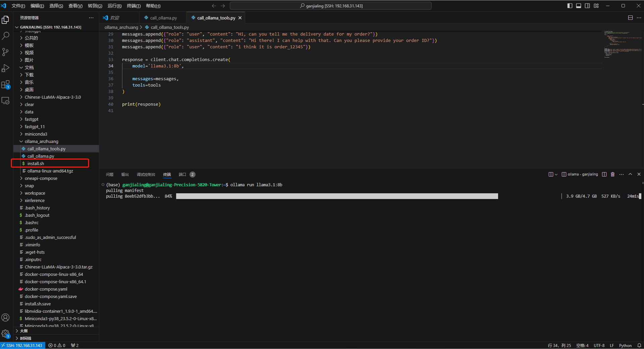Kill the terminal with trash icon
The width and height of the screenshot is (644, 349).
613,174
